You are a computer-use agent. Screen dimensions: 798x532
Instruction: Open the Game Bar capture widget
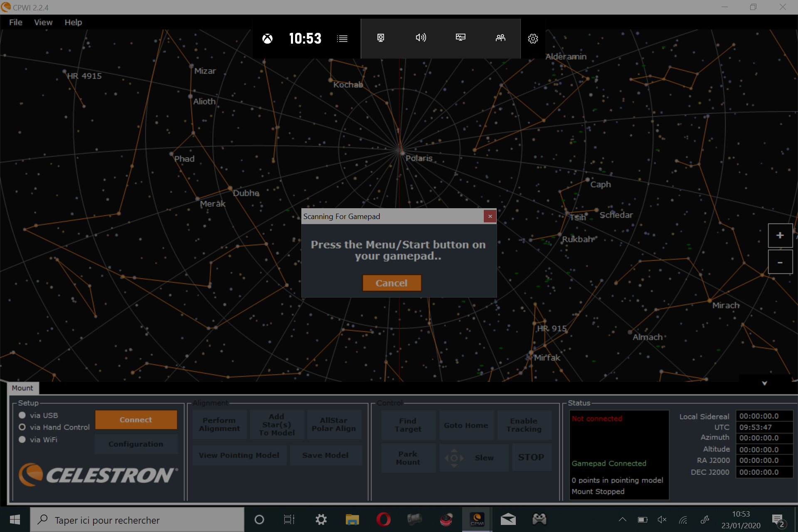pyautogui.click(x=381, y=38)
